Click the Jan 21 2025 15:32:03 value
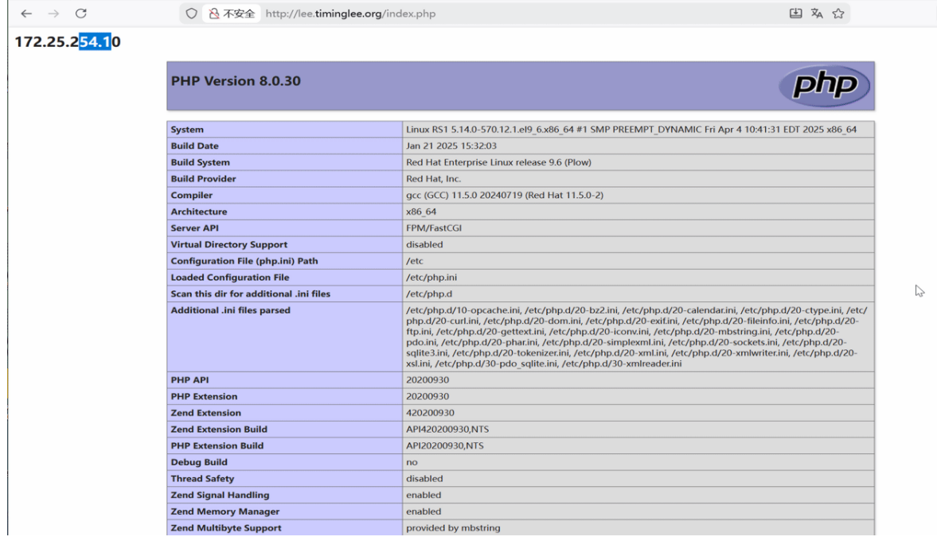The height and width of the screenshot is (560, 937). pyautogui.click(x=451, y=146)
